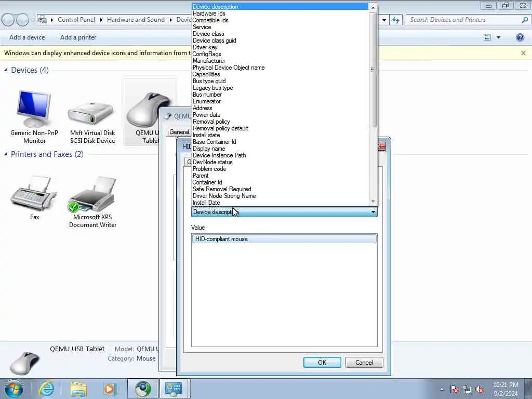532x399 pixels.
Task: Click scroll-up arrow of property list
Action: point(373,7)
